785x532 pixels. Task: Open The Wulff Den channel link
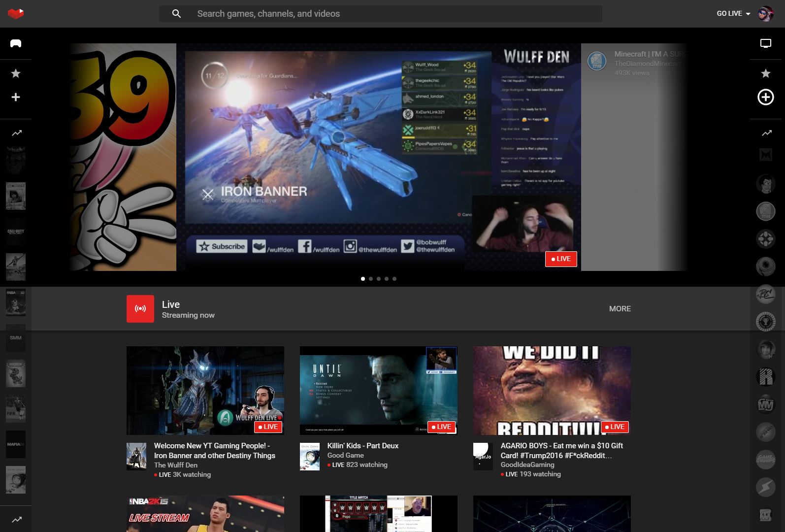[x=175, y=465]
